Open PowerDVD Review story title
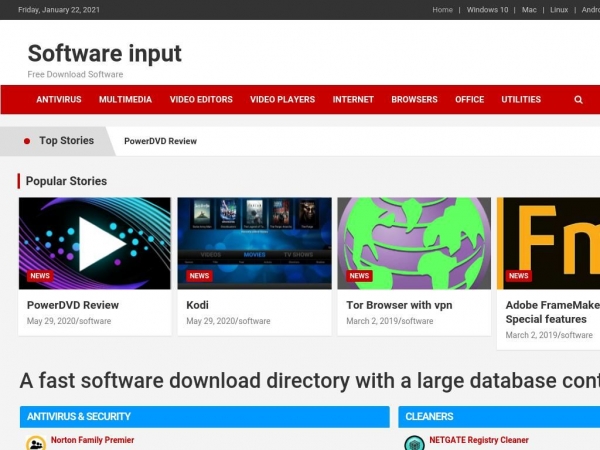This screenshot has height=450, width=600. (73, 305)
